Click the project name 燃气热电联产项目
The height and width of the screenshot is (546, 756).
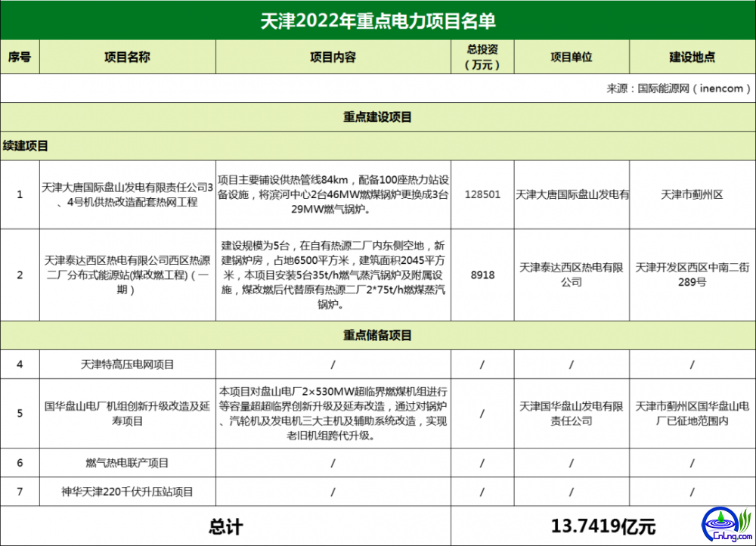click(127, 463)
